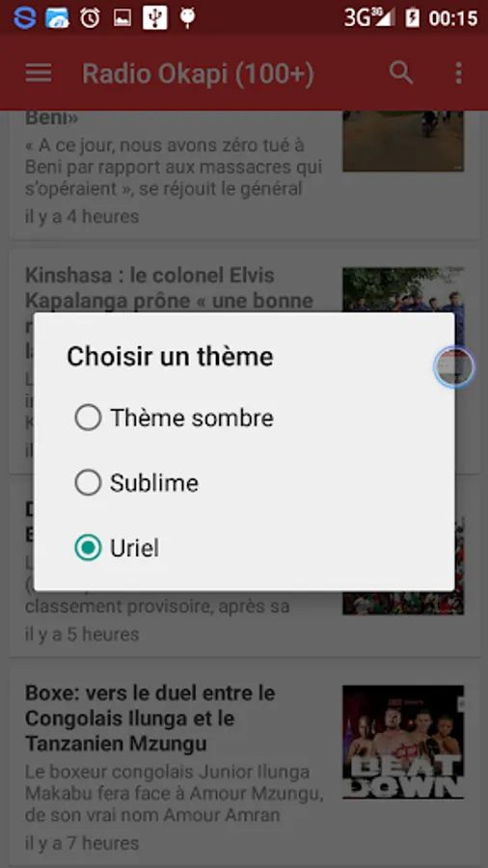Viewport: 488px width, 868px height.
Task: Open the Radio Okapi (100+) title
Action: (x=198, y=73)
